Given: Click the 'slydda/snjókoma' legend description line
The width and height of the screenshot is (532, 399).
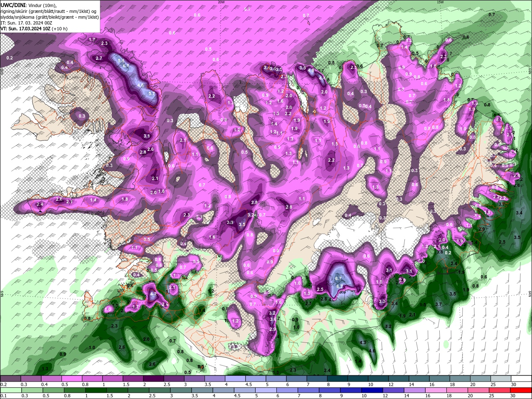Looking at the screenshot, I should click(x=50, y=17).
